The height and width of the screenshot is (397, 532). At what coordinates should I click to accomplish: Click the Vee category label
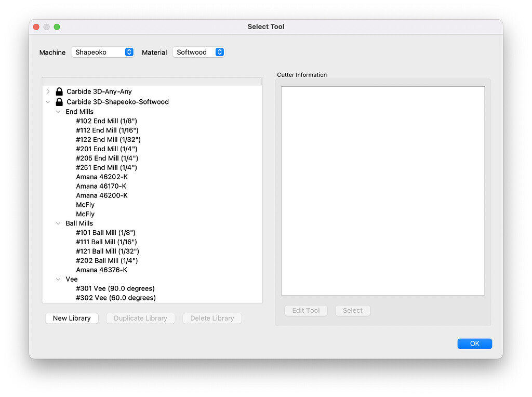pos(72,279)
